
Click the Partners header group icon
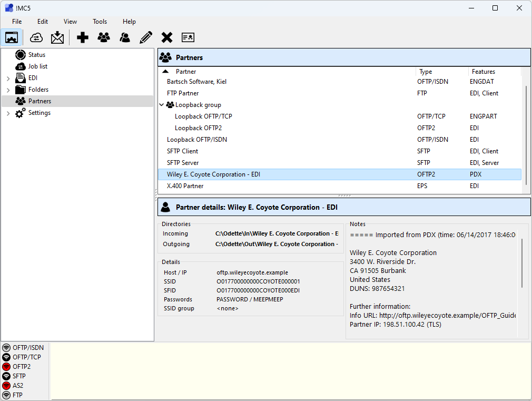coord(165,57)
